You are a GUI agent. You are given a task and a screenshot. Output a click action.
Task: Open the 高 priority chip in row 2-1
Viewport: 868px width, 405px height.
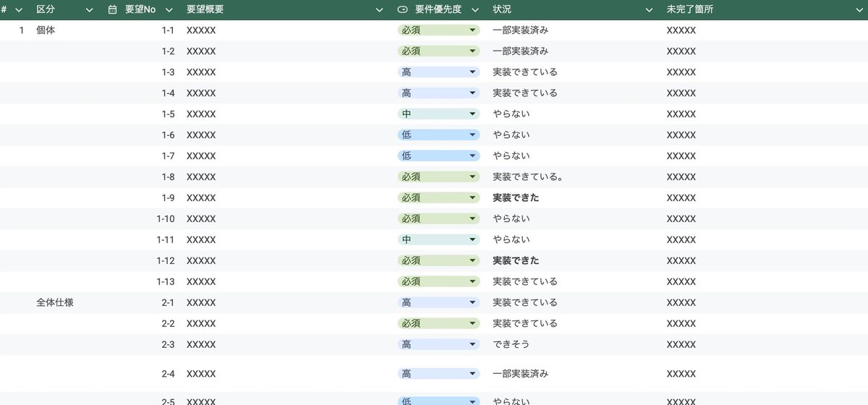[438, 303]
